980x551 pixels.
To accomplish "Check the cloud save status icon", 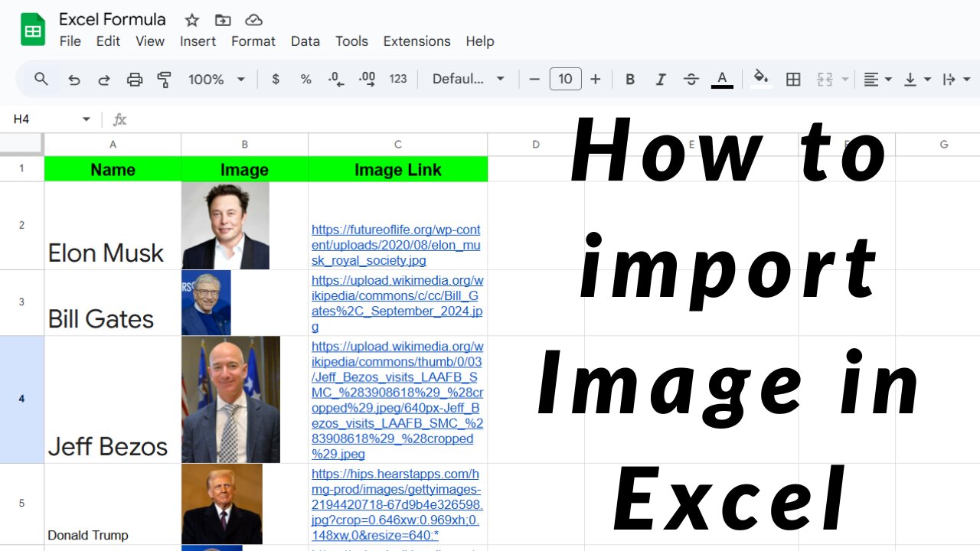I will tap(253, 20).
